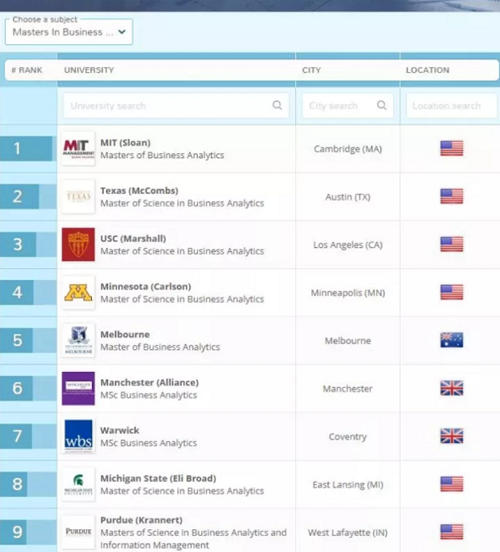Image resolution: width=500 pixels, height=552 pixels.
Task: Click the Michigan State Spartan logo
Action: pos(78,484)
